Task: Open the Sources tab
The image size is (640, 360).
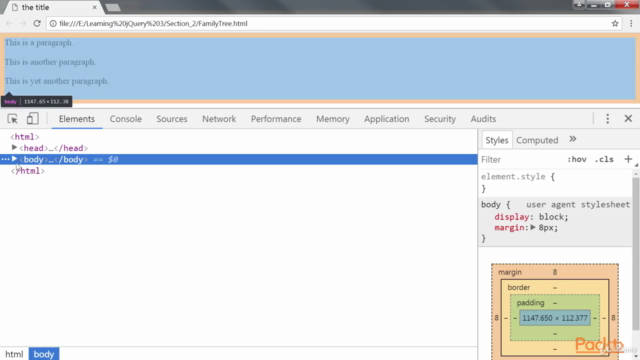Action: click(172, 119)
